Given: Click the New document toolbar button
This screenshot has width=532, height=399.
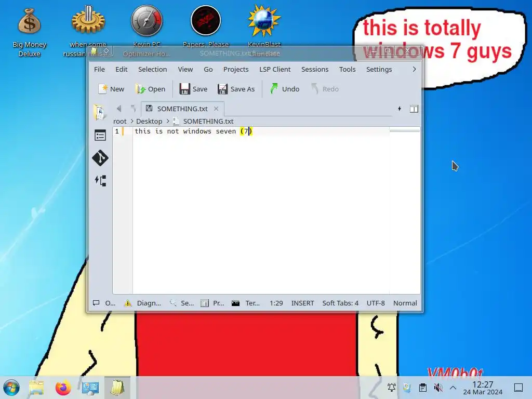Looking at the screenshot, I should (111, 89).
